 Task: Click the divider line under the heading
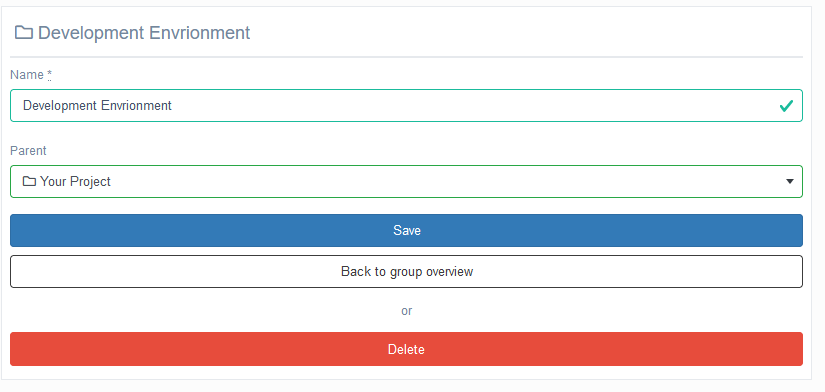pyautogui.click(x=406, y=57)
